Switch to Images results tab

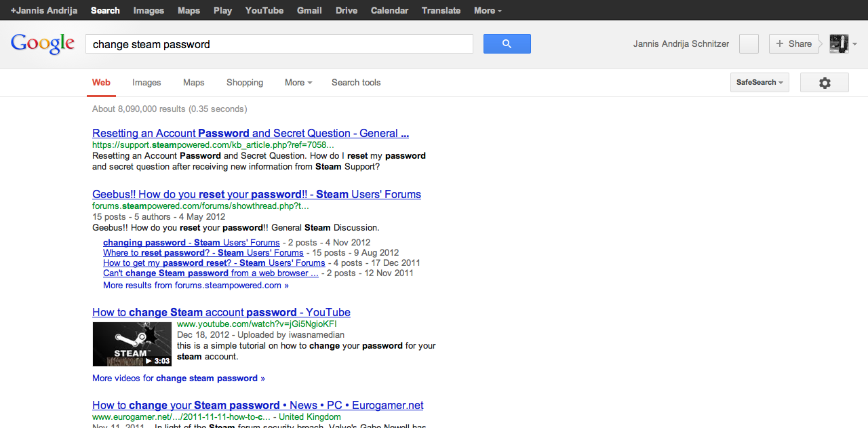(146, 83)
